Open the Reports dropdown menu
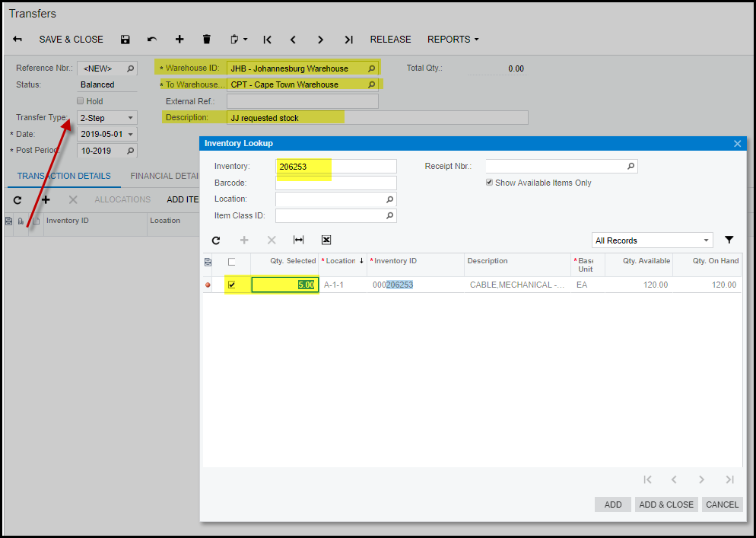Viewport: 756px width, 538px height. tap(453, 40)
